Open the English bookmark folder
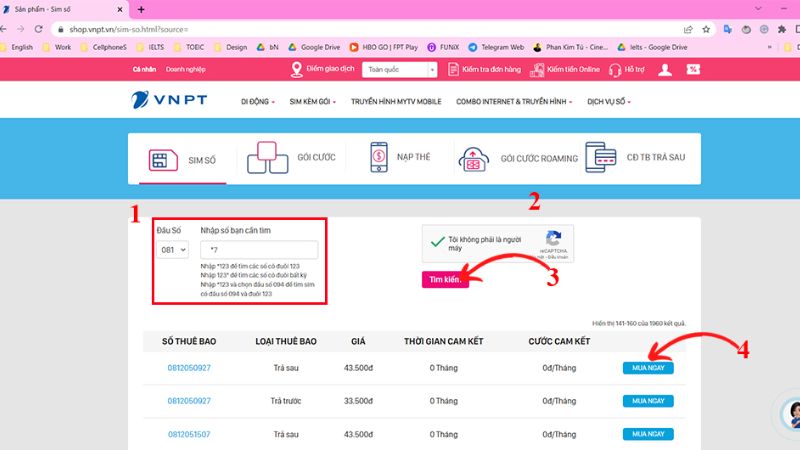The height and width of the screenshot is (450, 800). (17, 47)
